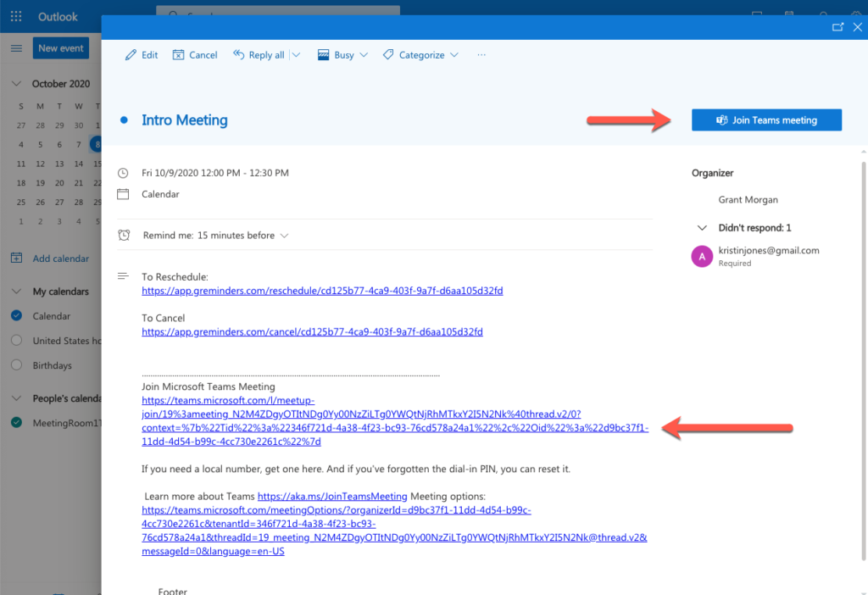Open the aka.ms/JoinTeamsMeeting link
Image resolution: width=868 pixels, height=595 pixels.
332,497
